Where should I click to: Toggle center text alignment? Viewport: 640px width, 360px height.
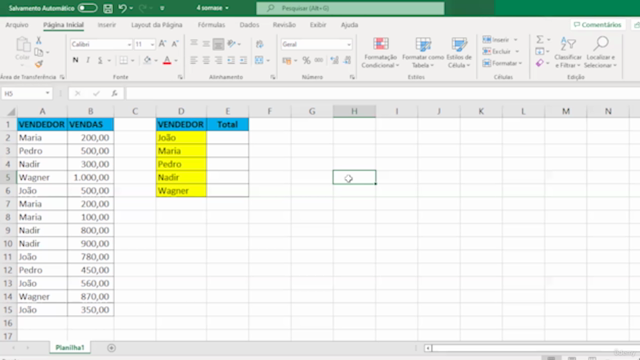(206, 60)
